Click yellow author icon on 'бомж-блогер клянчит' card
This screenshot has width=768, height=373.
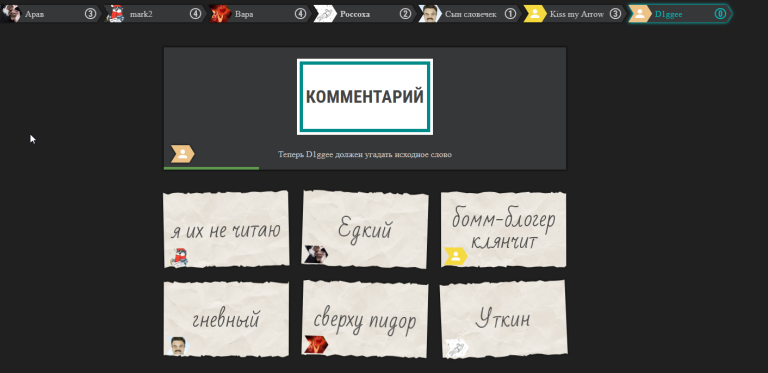point(456,256)
